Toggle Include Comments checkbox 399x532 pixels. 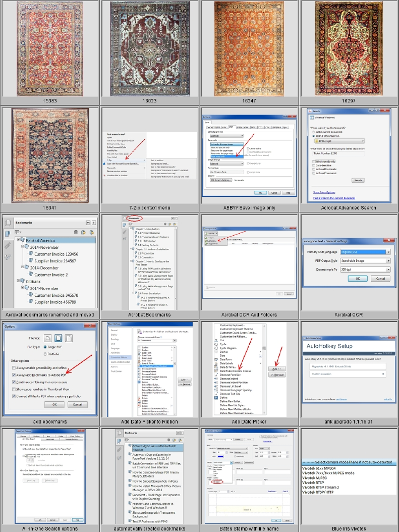314,173
